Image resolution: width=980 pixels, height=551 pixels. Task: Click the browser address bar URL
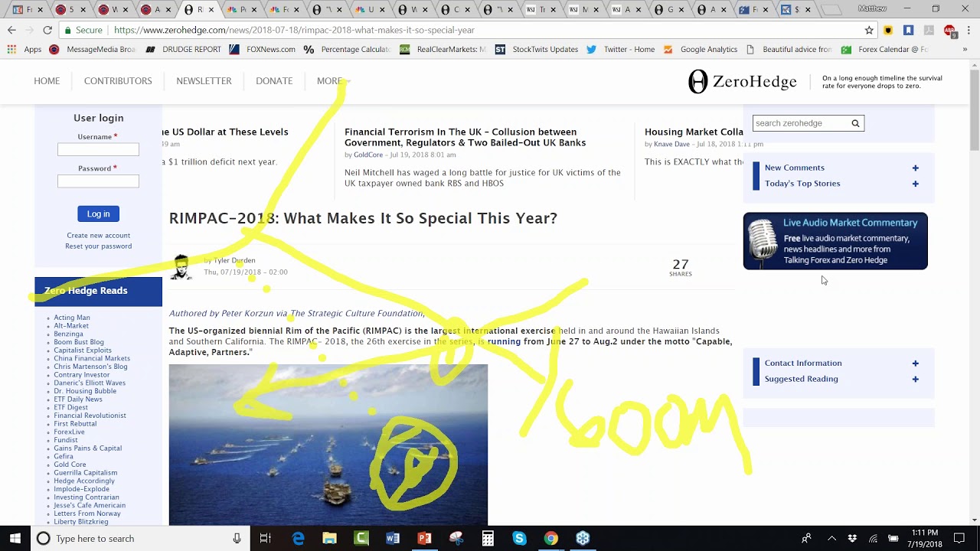click(294, 30)
